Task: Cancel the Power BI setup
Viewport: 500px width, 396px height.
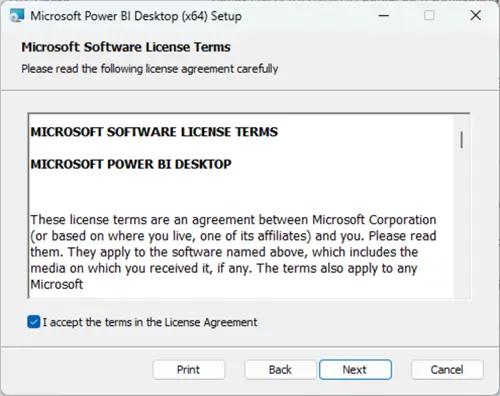Action: pos(447,370)
